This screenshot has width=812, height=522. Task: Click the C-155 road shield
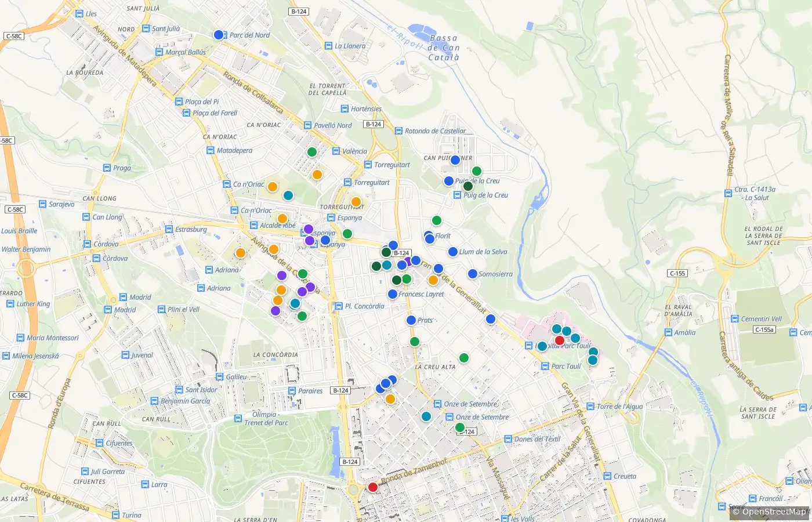[x=677, y=273]
